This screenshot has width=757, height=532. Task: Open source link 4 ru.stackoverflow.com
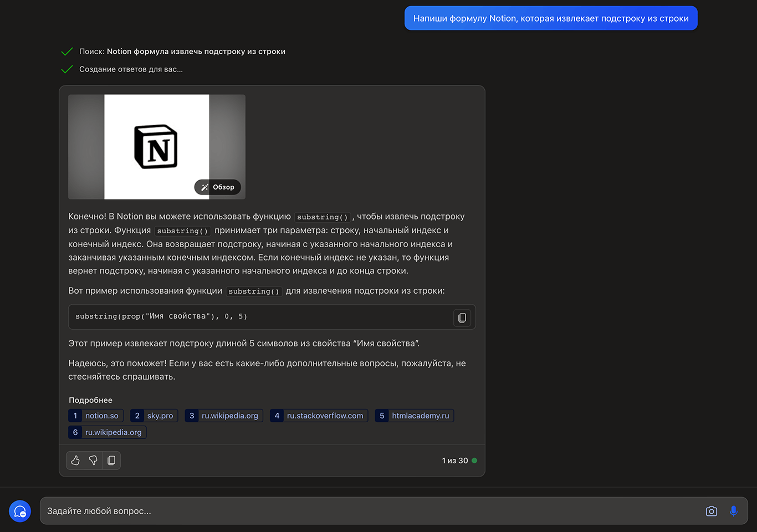pos(319,416)
